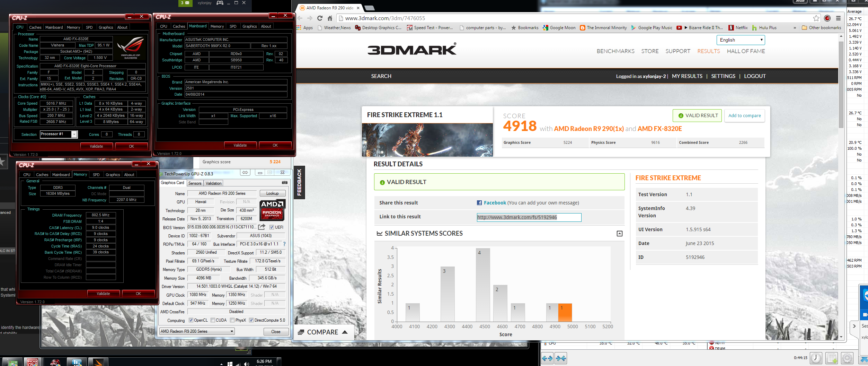
Task: Open the sensor monitor's settings gear icon
Action: [847, 358]
